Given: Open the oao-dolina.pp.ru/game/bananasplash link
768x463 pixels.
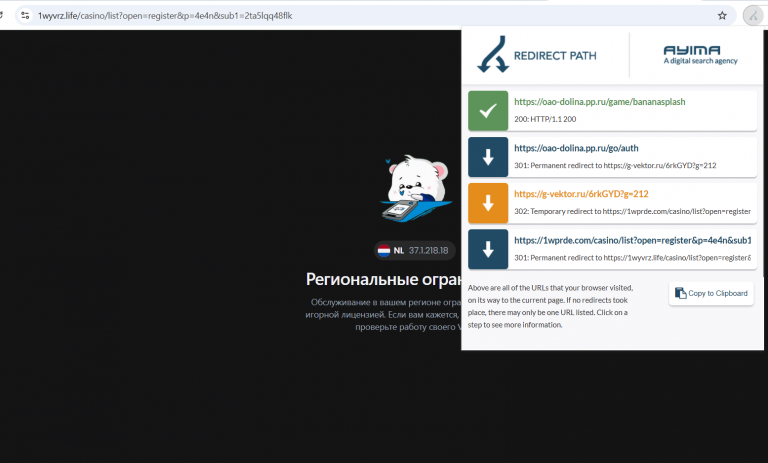Looking at the screenshot, I should coord(600,102).
